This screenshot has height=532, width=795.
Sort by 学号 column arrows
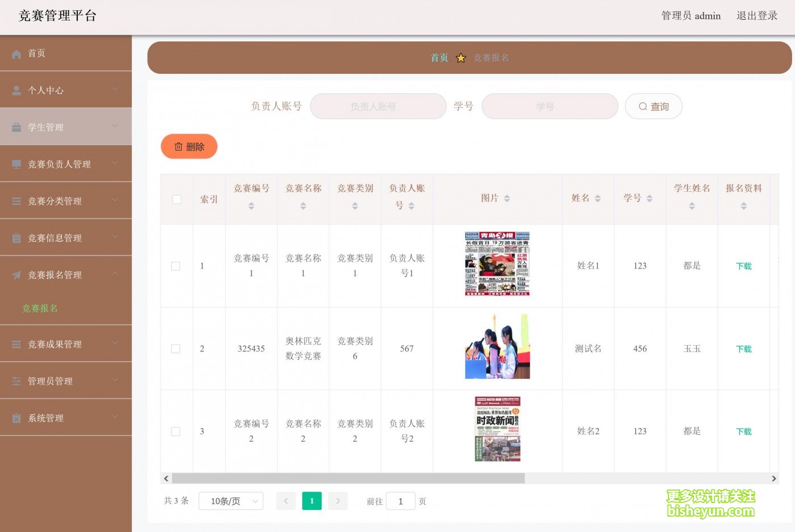(x=650, y=198)
